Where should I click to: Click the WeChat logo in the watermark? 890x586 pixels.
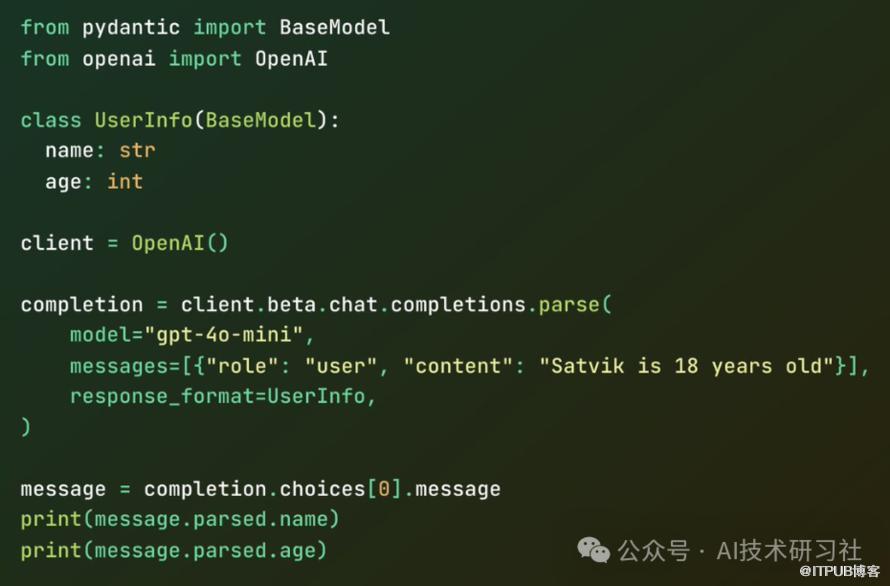pos(593,549)
